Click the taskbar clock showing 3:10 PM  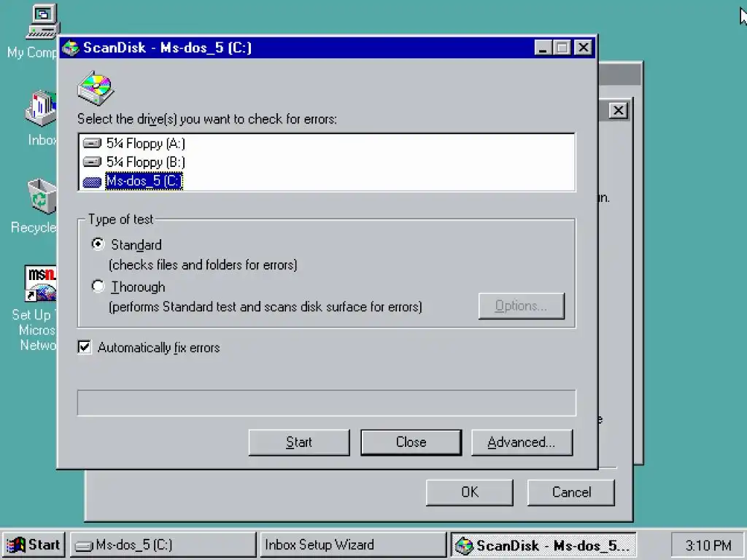tap(708, 545)
